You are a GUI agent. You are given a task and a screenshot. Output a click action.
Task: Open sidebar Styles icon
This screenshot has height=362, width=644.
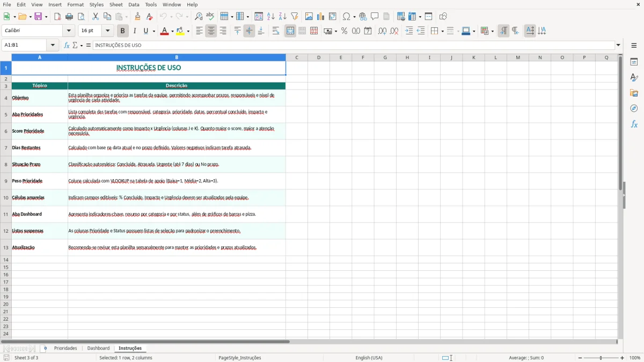coord(634,77)
